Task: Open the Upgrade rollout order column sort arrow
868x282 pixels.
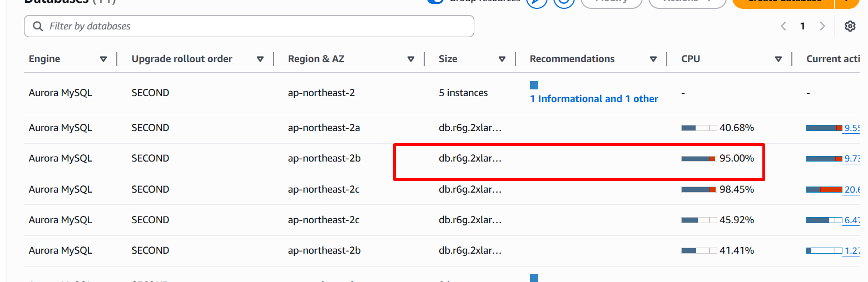Action: (260, 59)
